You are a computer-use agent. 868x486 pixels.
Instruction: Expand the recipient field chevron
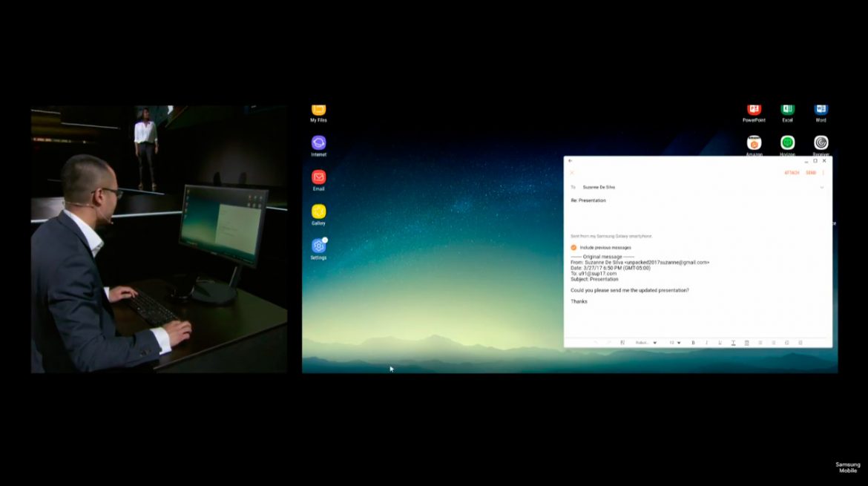pyautogui.click(x=821, y=187)
